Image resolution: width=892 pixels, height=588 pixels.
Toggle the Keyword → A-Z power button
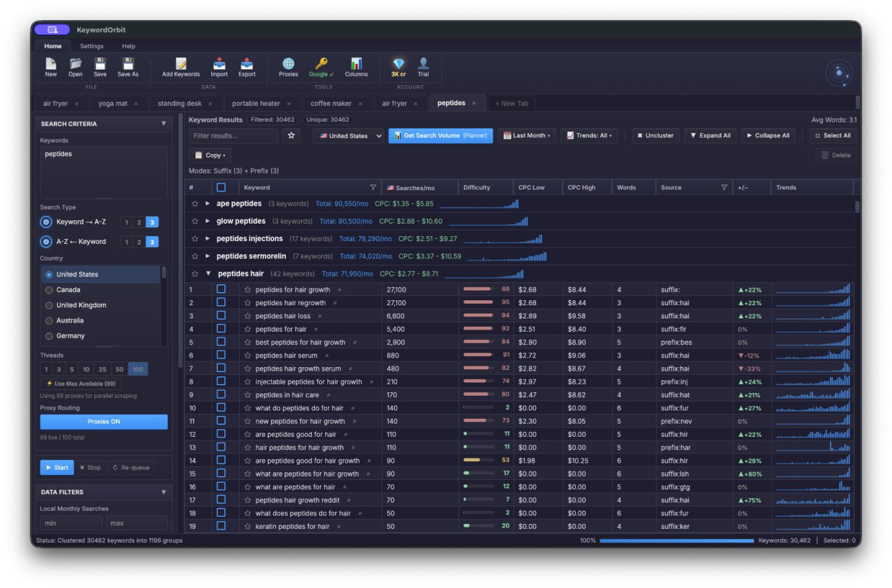coord(46,222)
